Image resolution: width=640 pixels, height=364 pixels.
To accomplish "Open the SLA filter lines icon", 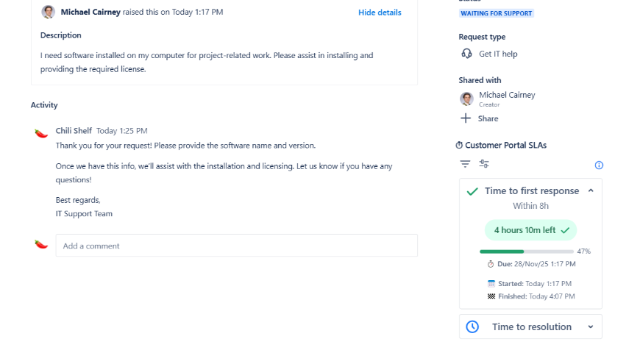I will tap(465, 164).
